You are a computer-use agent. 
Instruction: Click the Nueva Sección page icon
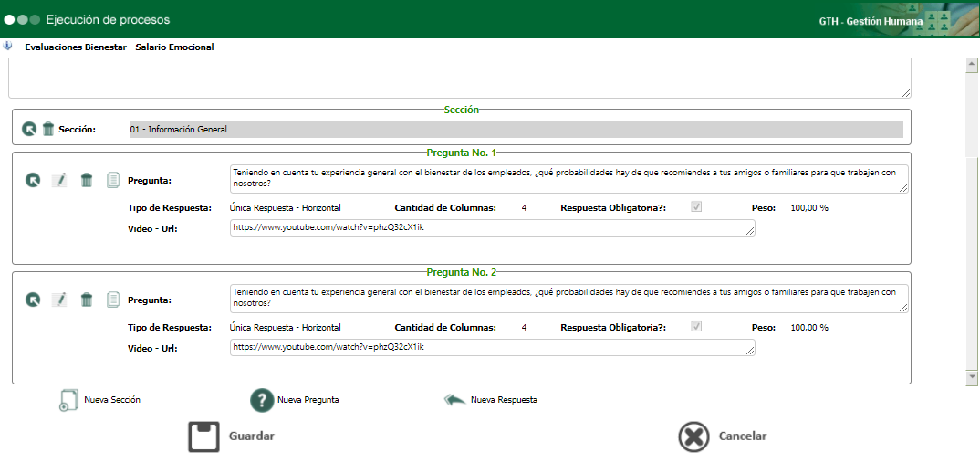68,400
